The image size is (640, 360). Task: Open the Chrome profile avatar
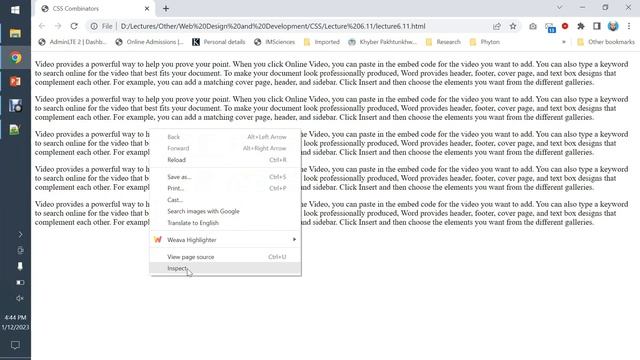pyautogui.click(x=613, y=26)
